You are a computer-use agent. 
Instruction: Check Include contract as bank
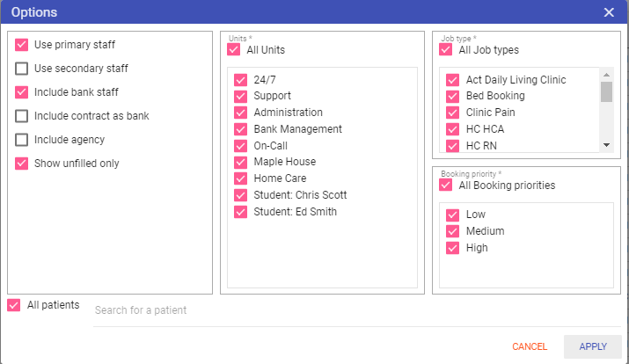tap(22, 116)
